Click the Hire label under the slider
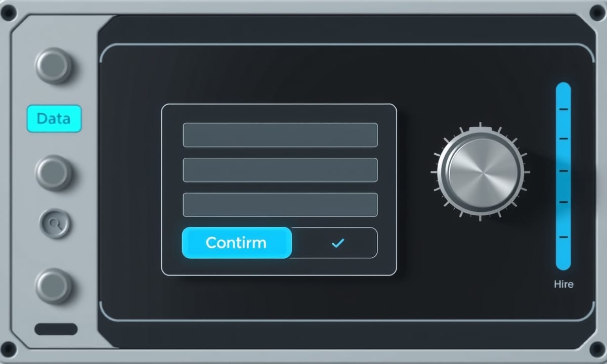 coord(563,284)
